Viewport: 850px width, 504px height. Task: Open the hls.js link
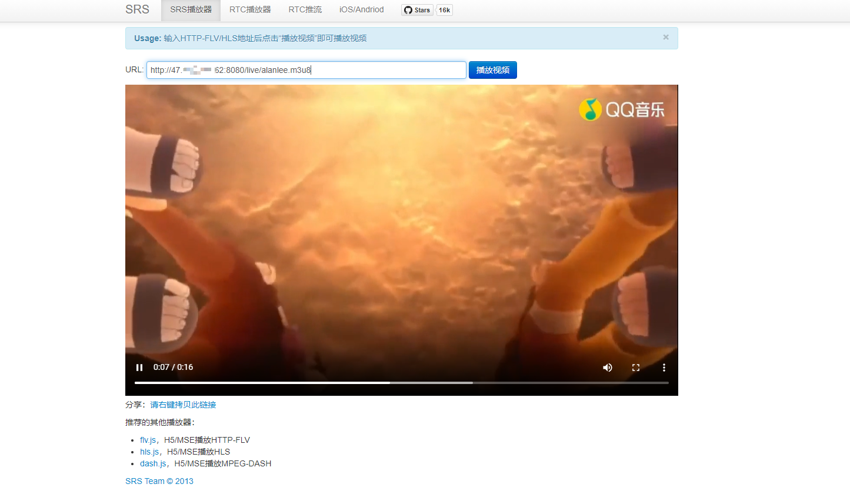point(149,452)
